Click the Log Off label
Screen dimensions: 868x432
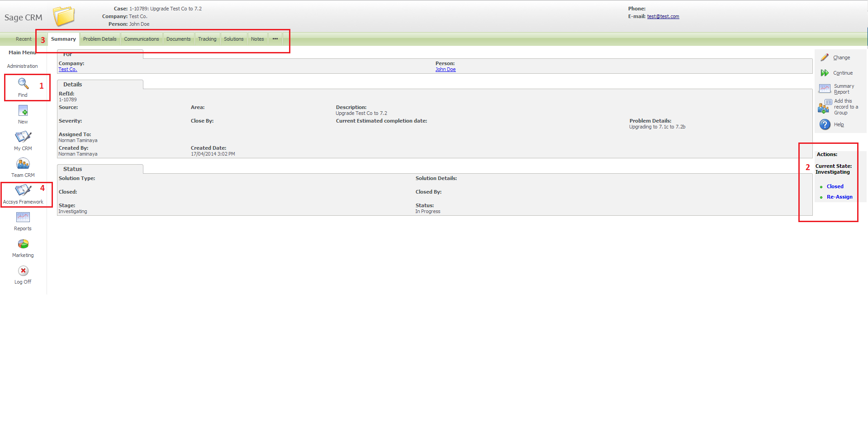click(x=23, y=282)
